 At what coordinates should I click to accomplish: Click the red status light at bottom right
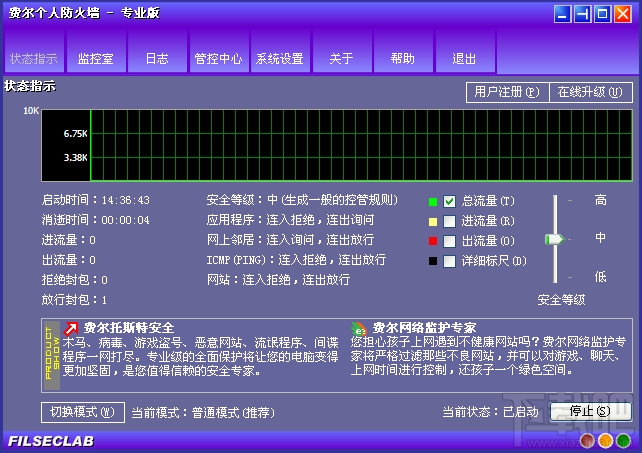pyautogui.click(x=587, y=440)
